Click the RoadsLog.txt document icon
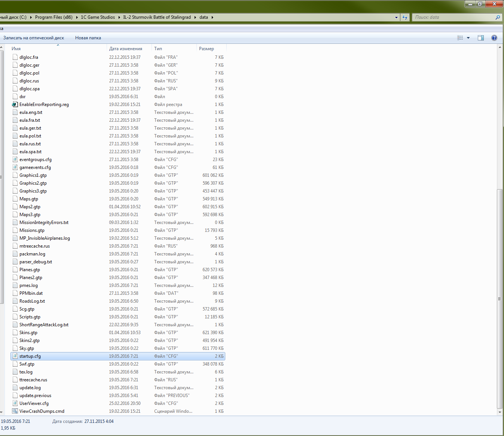Image resolution: width=504 pixels, height=436 pixels. (x=15, y=301)
